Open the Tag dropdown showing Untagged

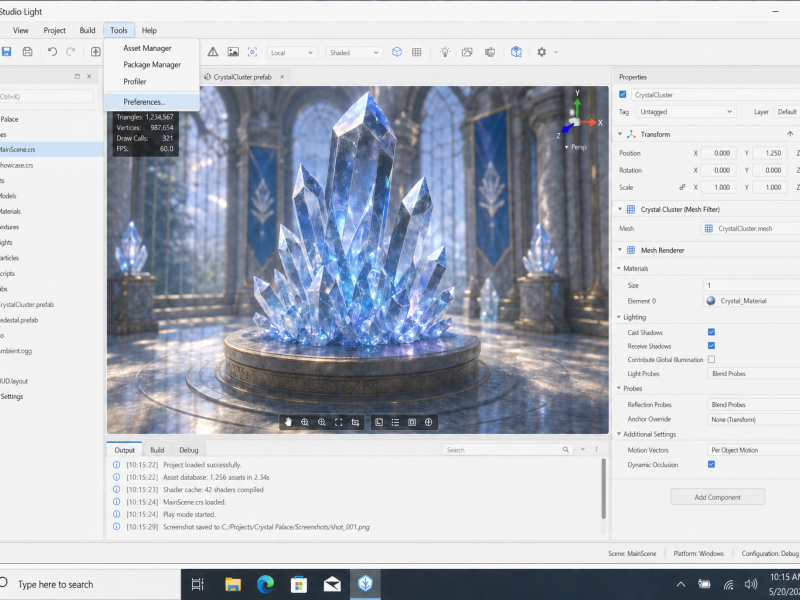click(685, 112)
